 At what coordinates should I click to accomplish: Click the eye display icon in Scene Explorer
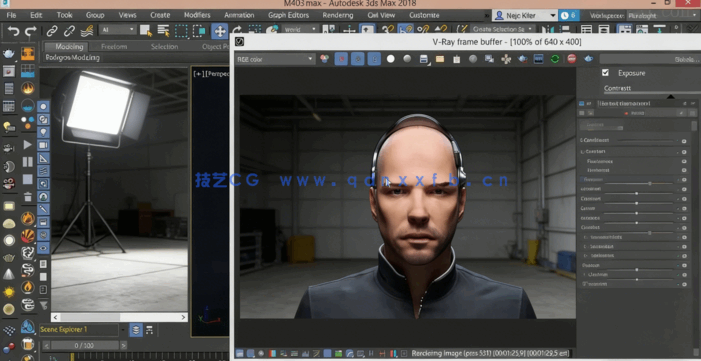[x=43, y=248]
